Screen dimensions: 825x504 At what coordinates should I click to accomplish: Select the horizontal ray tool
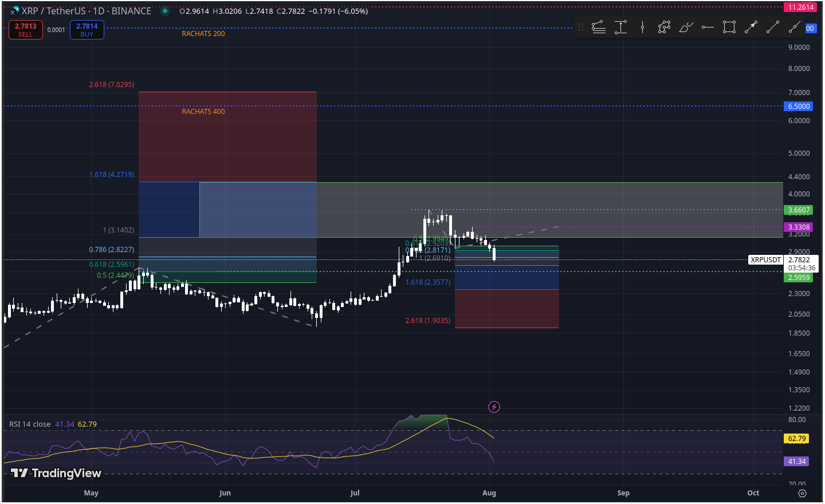pyautogui.click(x=708, y=27)
